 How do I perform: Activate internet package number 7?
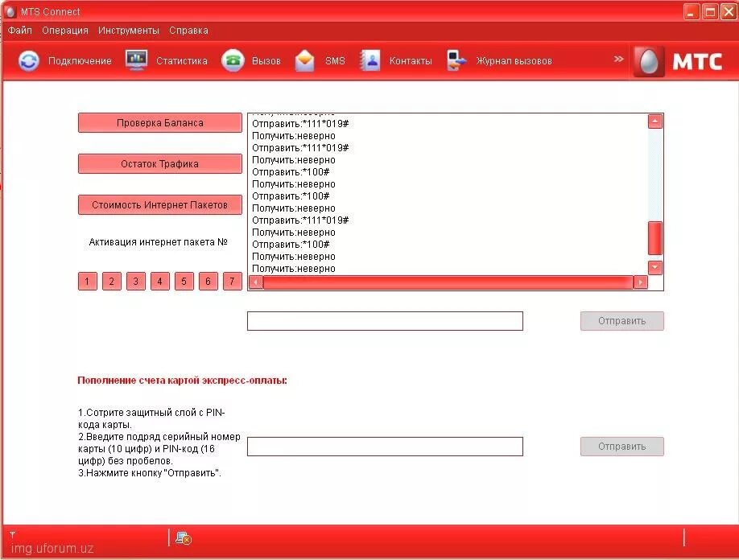[x=232, y=281]
